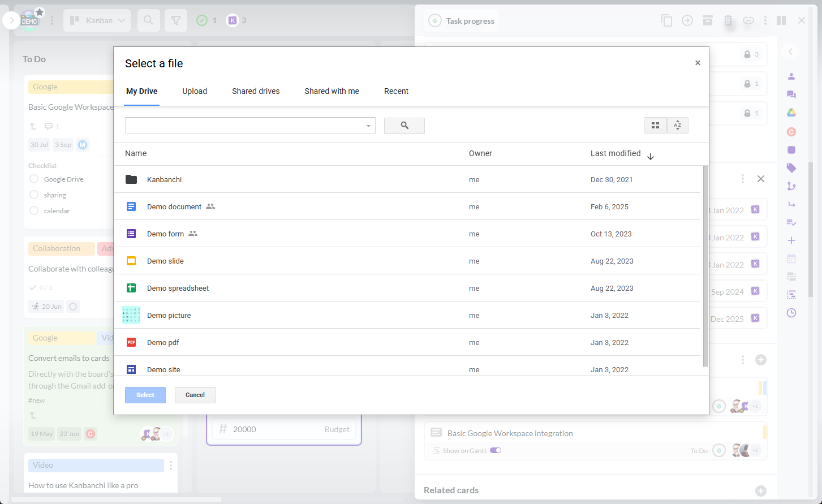
Task: Expand the left navigation panel arrow
Action: (x=11, y=21)
